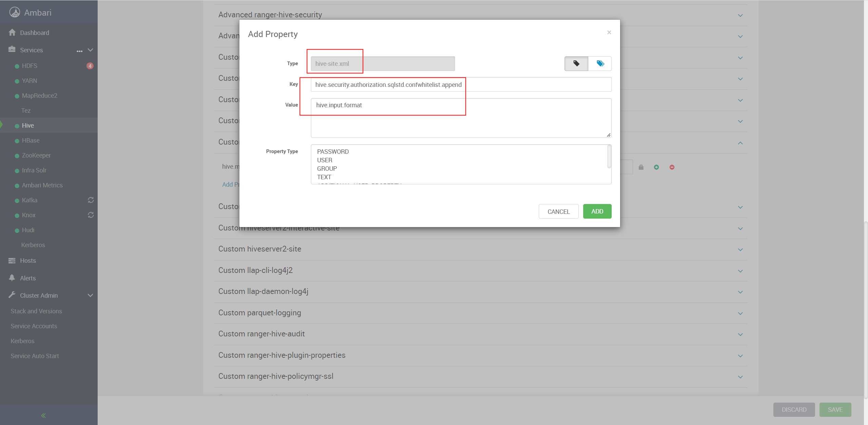Expand Custom parquet-logging section
868x425 pixels.
(741, 313)
